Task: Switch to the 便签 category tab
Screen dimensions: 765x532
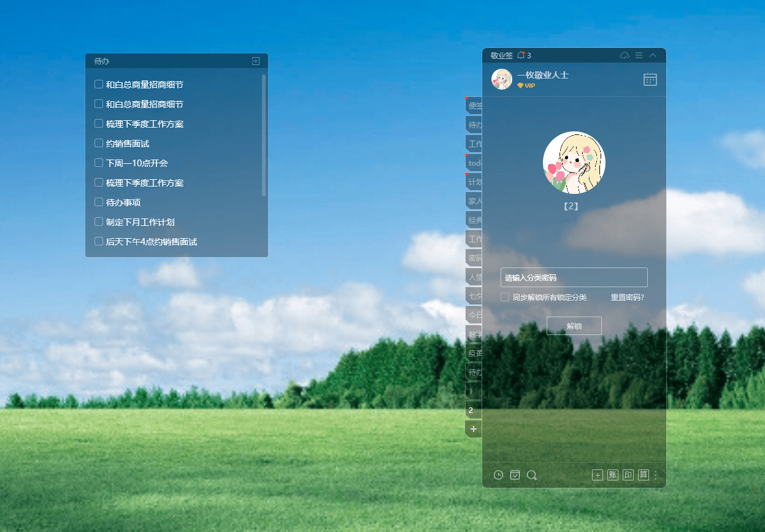Action: pos(474,106)
